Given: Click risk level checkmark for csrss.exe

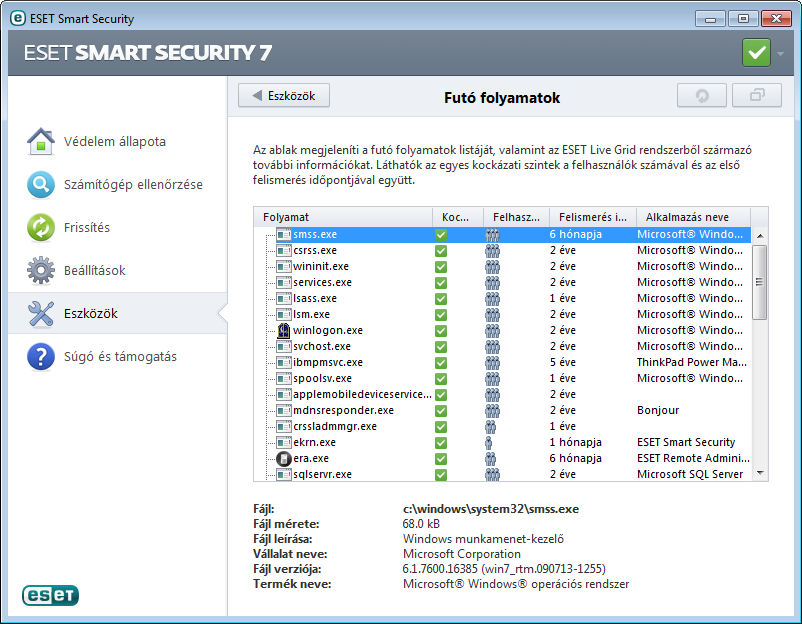Looking at the screenshot, I should pos(440,251).
